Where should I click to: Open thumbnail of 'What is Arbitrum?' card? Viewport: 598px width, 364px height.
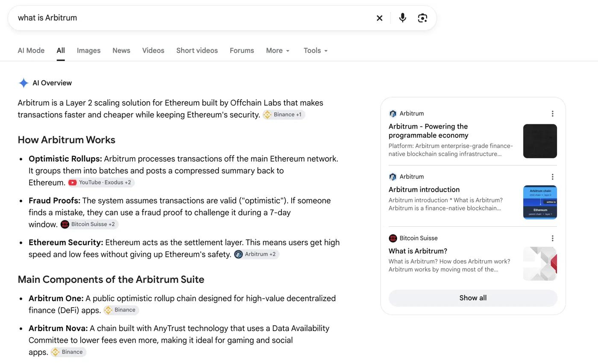[x=540, y=264]
